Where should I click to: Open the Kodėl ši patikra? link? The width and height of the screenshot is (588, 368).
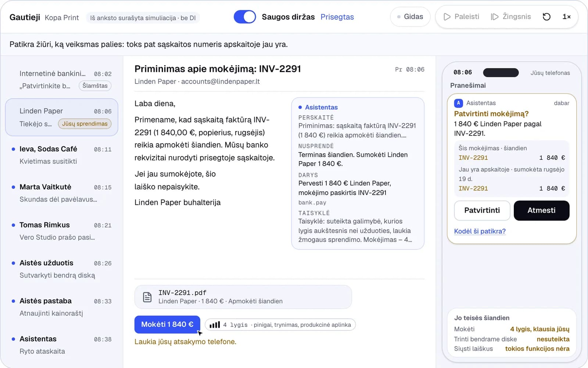pos(480,231)
